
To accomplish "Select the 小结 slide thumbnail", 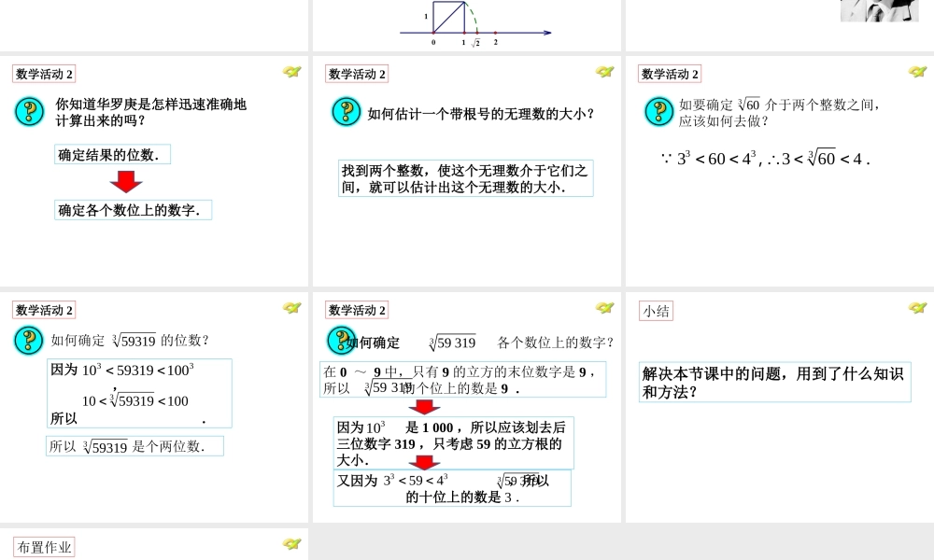I will point(780,407).
